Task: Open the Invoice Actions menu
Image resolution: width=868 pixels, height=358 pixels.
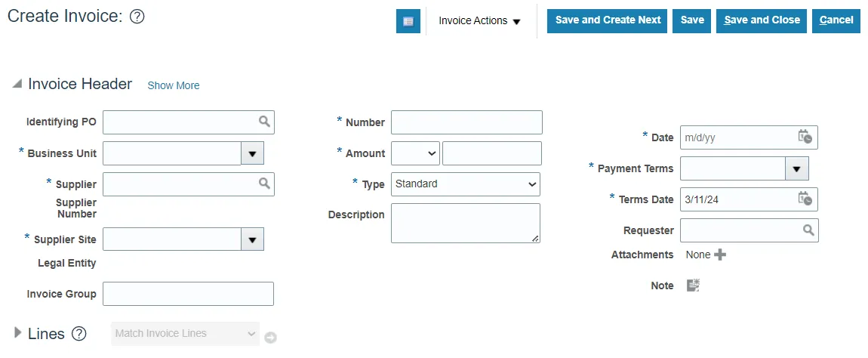Action: tap(480, 21)
